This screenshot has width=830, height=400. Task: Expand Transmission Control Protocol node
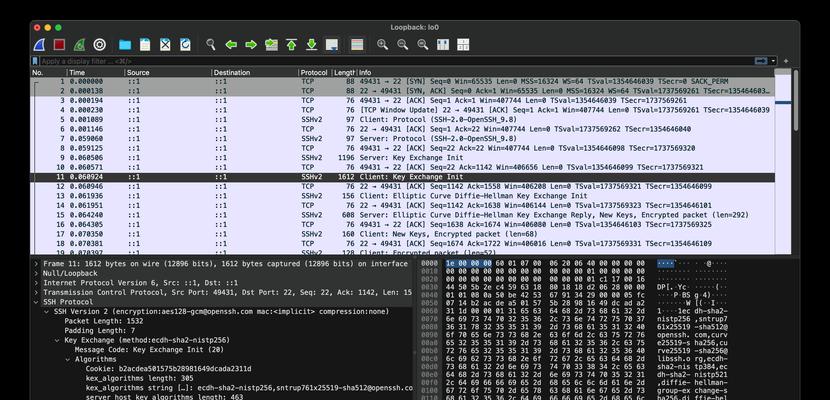[36, 292]
